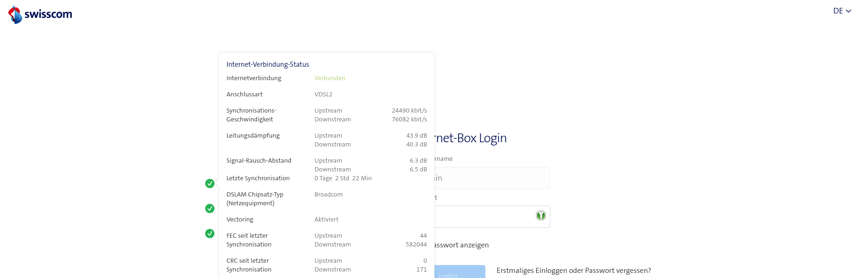The height and width of the screenshot is (278, 868).
Task: Click the Letzte Synchronisation label
Action: coord(258,178)
